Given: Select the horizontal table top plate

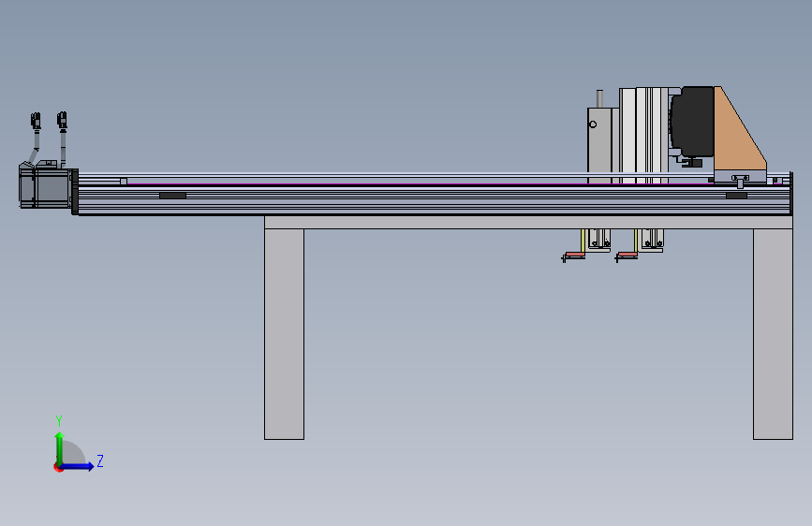Looking at the screenshot, I should pyautogui.click(x=528, y=223).
